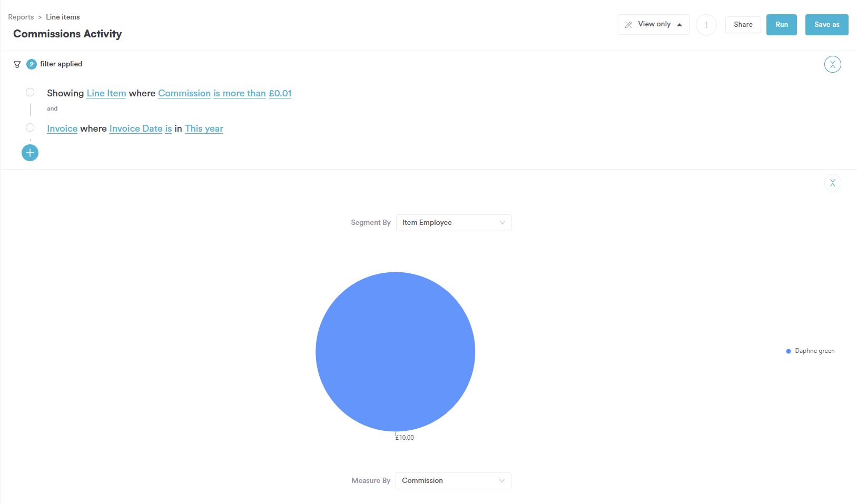Change the Line Item filter entity
This screenshot has width=857, height=504.
point(106,93)
